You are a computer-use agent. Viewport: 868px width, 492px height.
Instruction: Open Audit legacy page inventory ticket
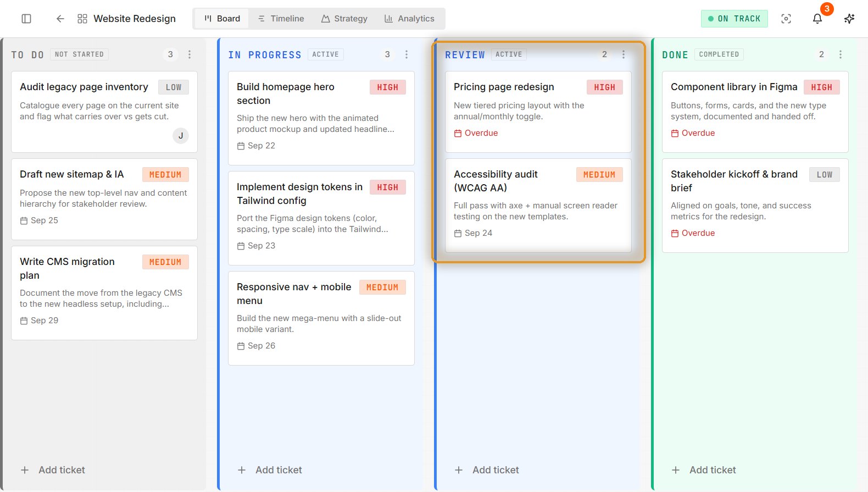[104, 112]
